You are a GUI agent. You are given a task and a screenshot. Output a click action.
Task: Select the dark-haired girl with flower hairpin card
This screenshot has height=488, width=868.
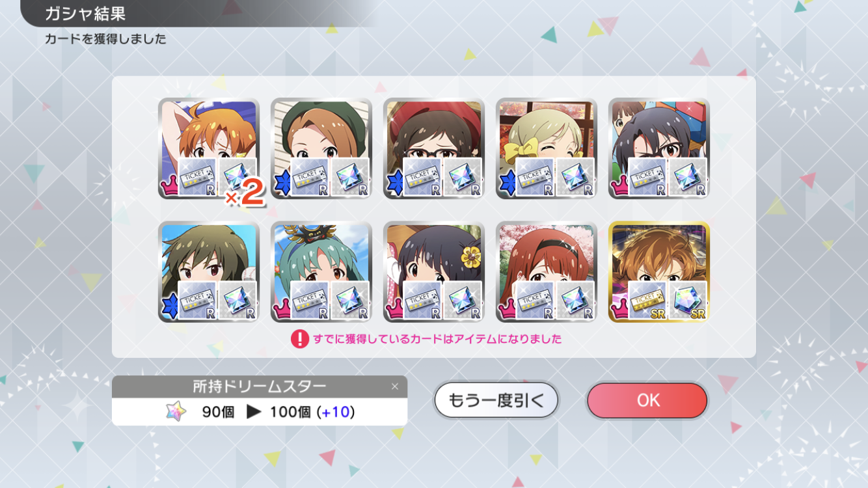tap(434, 272)
